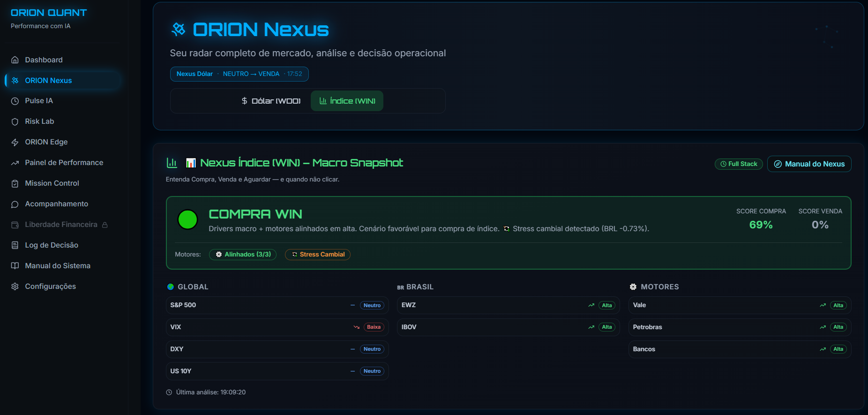Image resolution: width=868 pixels, height=415 pixels.
Task: Click the Pulse IA clock icon
Action: [15, 101]
